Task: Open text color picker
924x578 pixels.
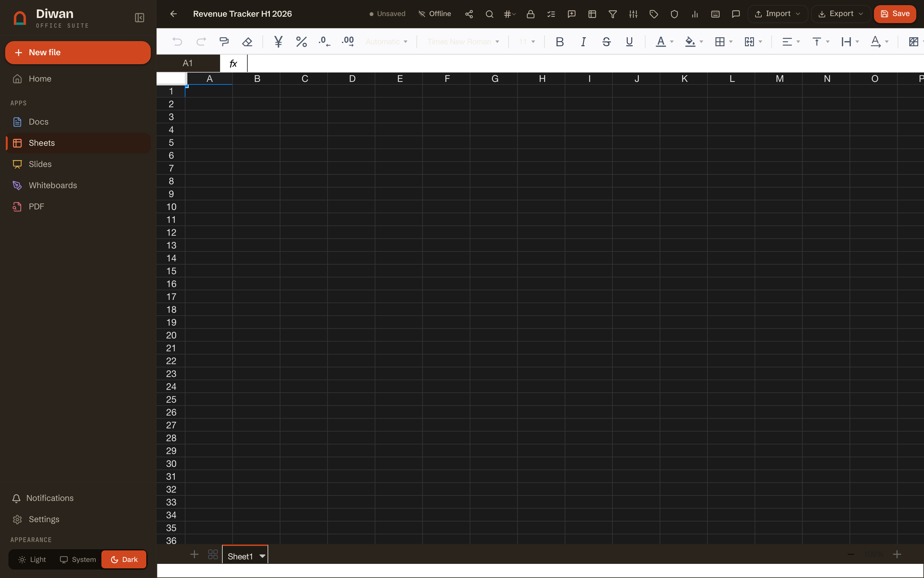Action: tap(661, 42)
